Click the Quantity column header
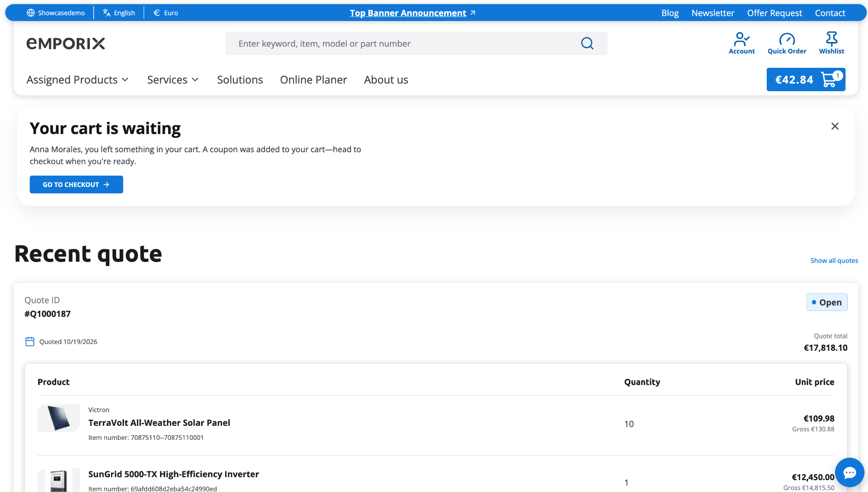868x492 pixels. (x=642, y=382)
